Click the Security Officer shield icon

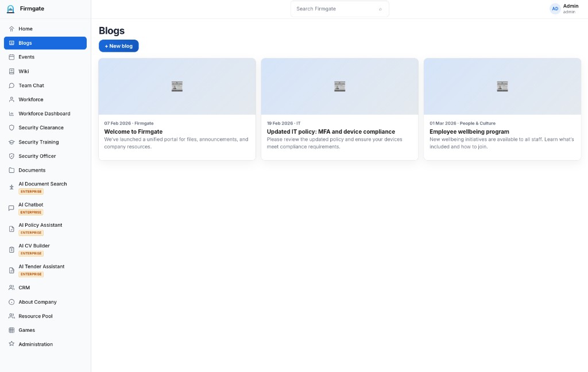tap(11, 156)
